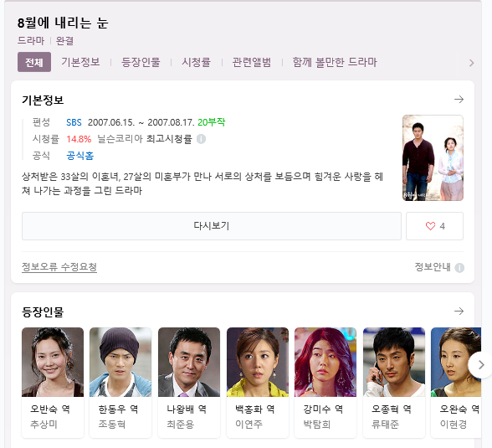Screen dimensions: 492x448
Task: Open 기본정보 section arrow
Action: coord(459,100)
